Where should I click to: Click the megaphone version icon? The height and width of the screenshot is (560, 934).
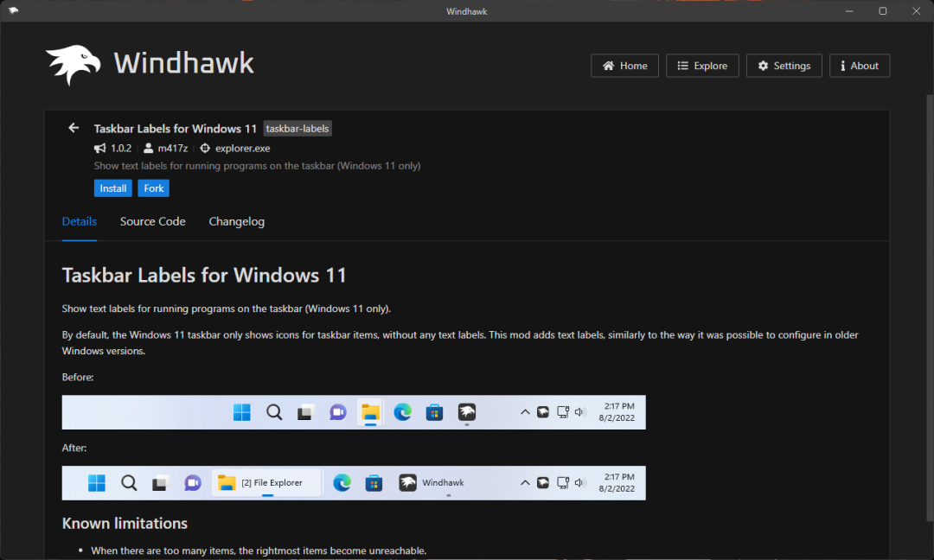100,148
